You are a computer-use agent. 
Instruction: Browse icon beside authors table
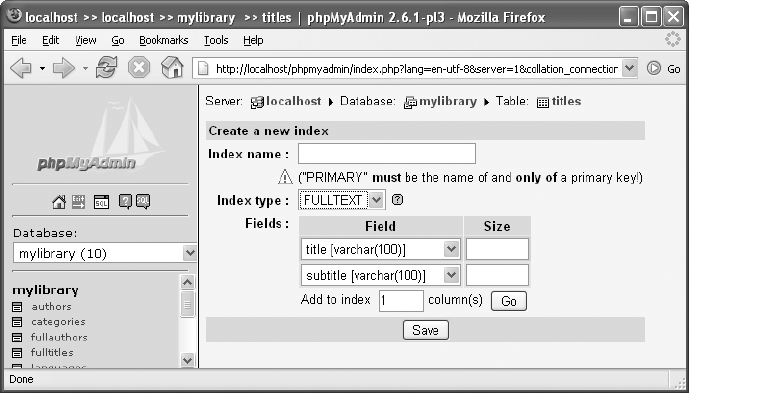17,307
